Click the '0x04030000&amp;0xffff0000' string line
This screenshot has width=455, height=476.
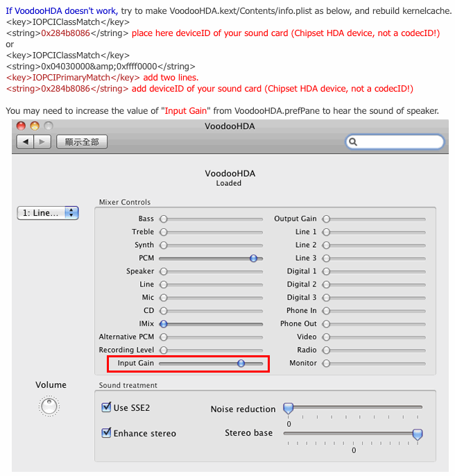tap(101, 67)
